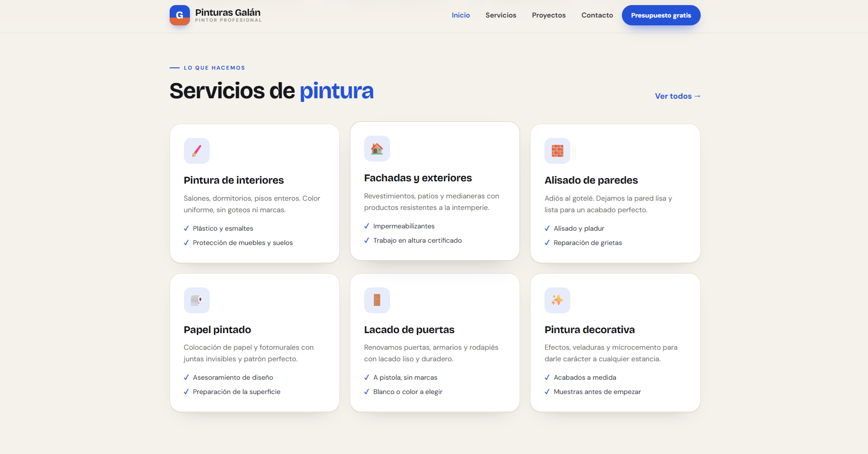
Task: Click the 'LO QUE HACEMOS' section label
Action: 214,68
